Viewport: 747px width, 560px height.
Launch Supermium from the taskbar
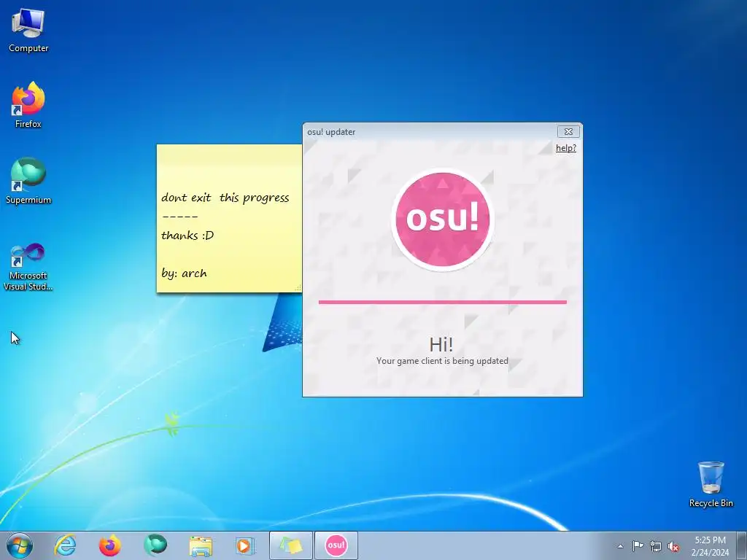click(x=155, y=545)
